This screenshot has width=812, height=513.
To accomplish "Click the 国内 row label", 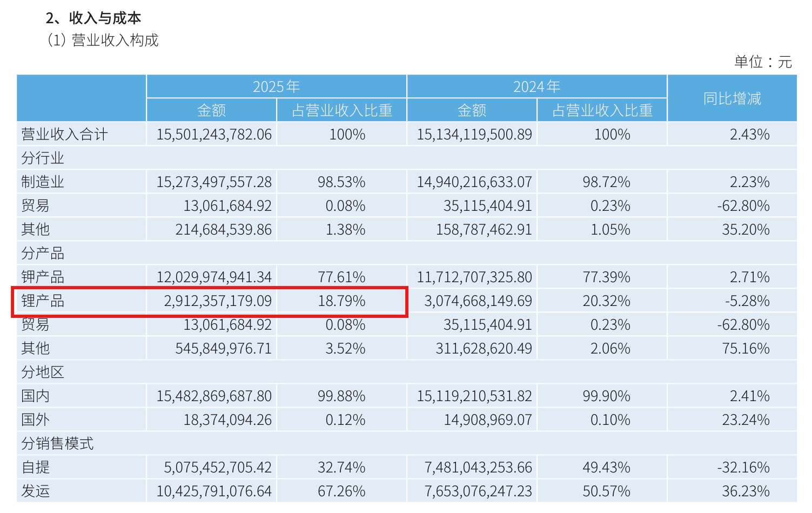I will [x=36, y=396].
